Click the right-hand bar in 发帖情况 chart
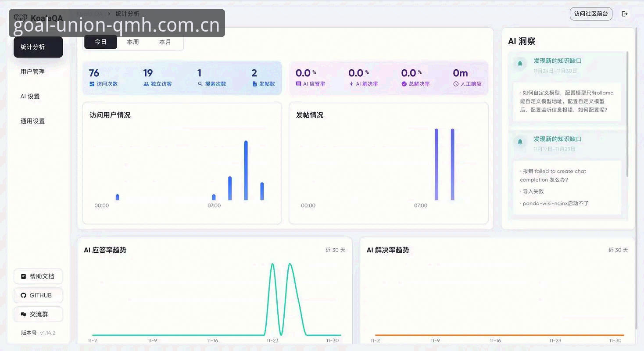 point(453,165)
